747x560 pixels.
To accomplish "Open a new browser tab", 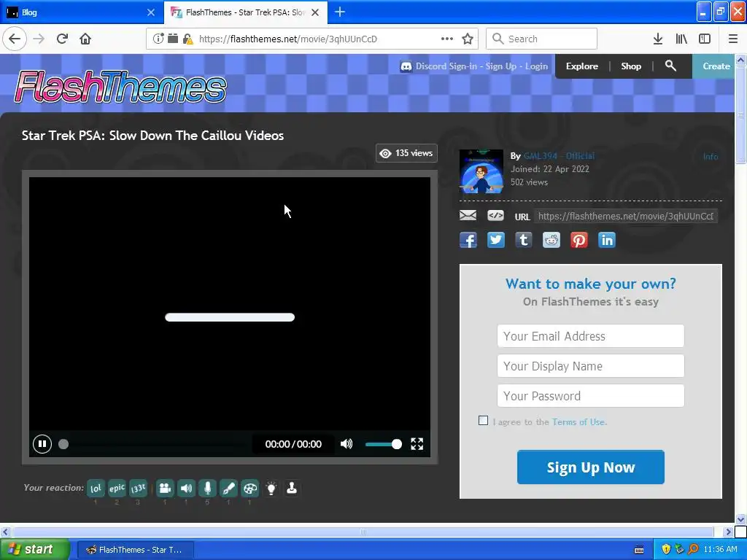I will [x=340, y=12].
